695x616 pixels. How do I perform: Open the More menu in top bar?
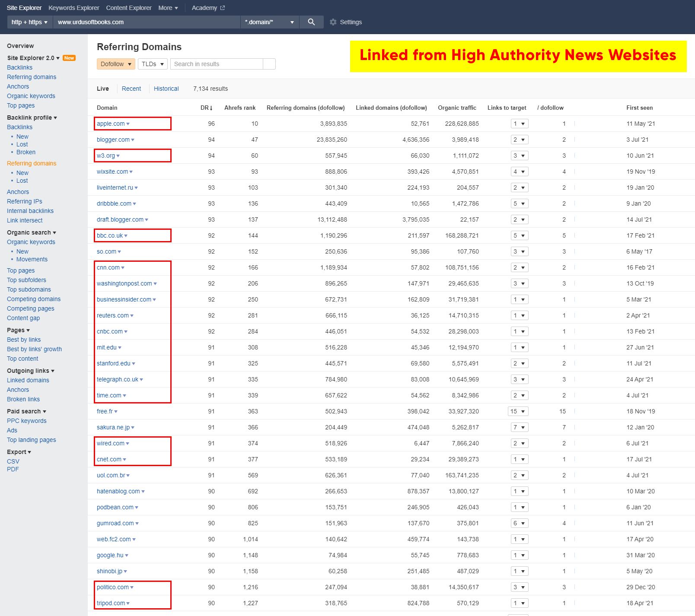(x=168, y=8)
